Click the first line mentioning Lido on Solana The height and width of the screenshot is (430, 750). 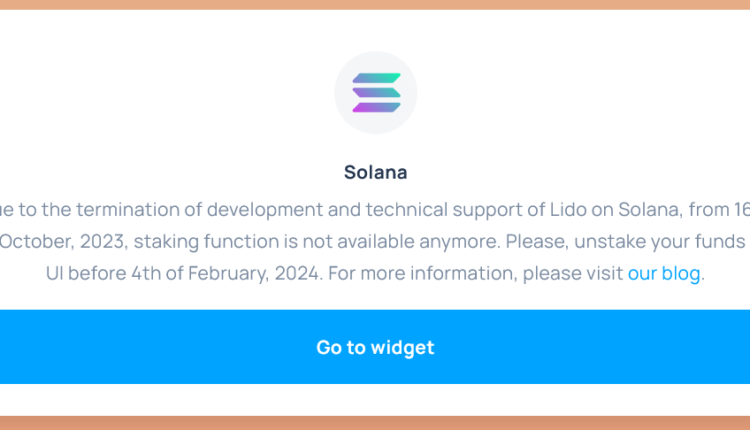pos(375,209)
